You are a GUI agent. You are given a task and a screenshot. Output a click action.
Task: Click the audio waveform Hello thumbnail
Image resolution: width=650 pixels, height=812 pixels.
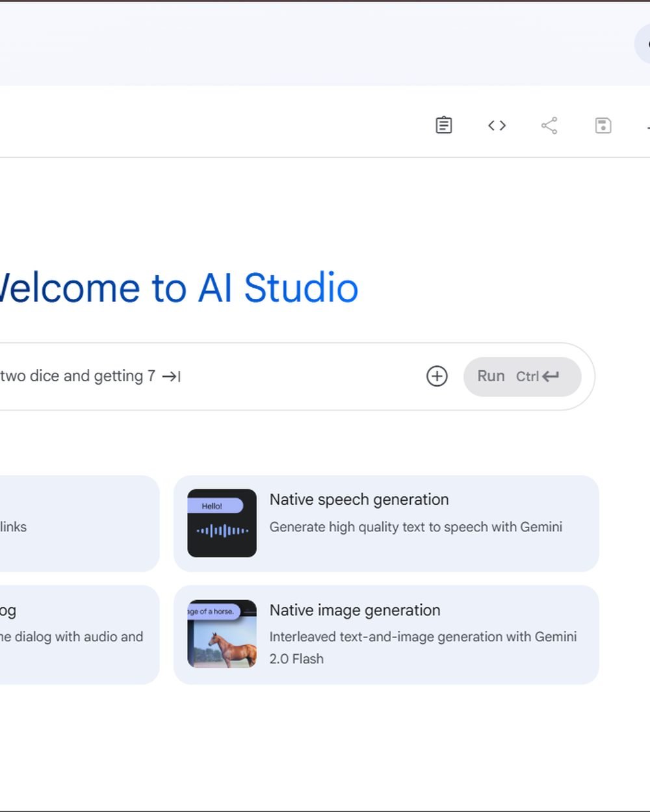(x=222, y=523)
